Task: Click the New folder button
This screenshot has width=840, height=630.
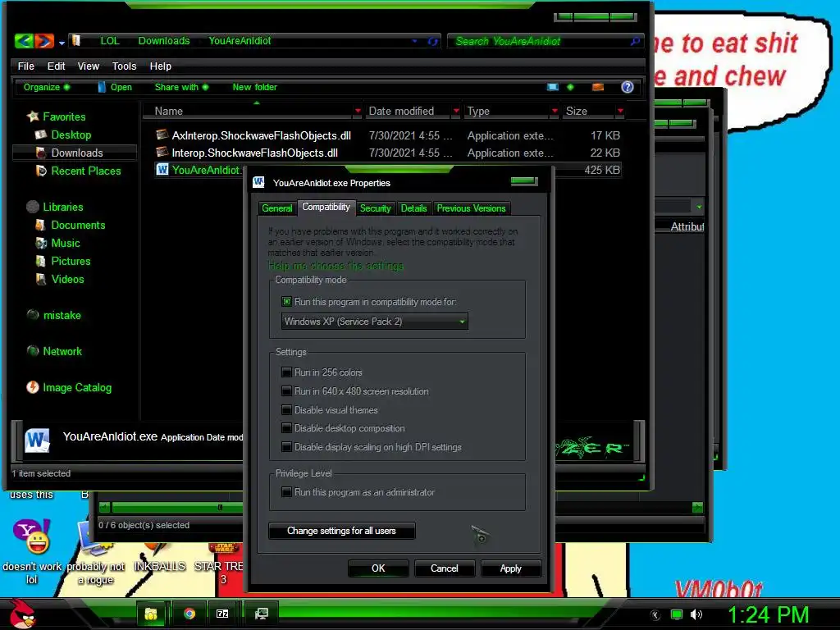Action: [254, 87]
